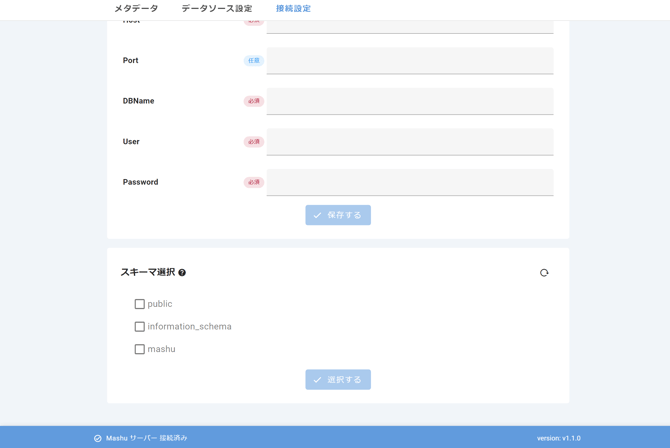The image size is (670, 448).
Task: Click the server connected check icon
Action: [x=98, y=438]
